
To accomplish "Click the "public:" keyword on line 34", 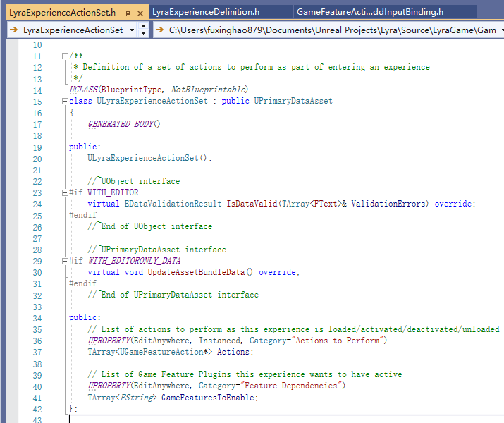I will (85, 317).
